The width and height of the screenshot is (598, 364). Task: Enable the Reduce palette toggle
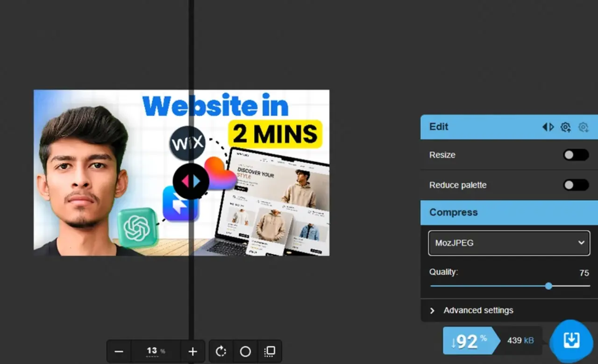pos(576,185)
